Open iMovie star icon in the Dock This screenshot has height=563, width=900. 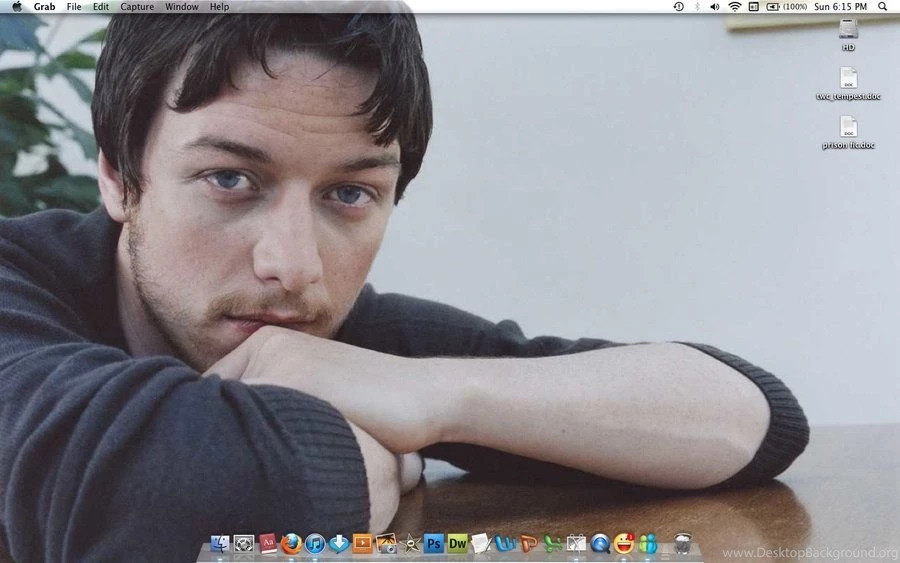[410, 543]
